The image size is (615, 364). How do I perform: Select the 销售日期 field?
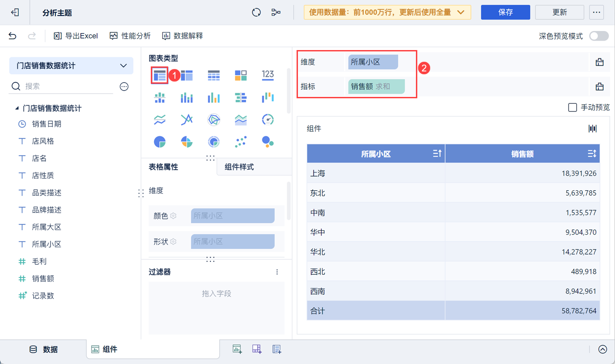click(x=46, y=124)
